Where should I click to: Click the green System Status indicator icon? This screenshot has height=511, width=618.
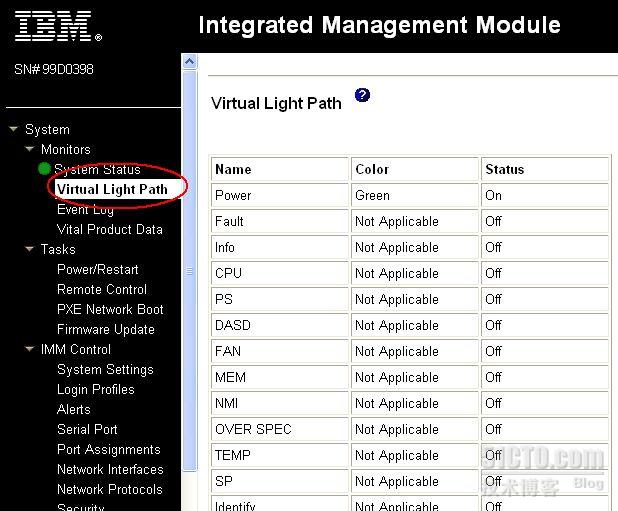(x=44, y=169)
